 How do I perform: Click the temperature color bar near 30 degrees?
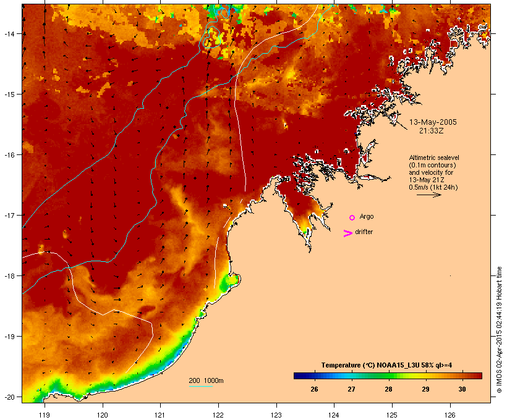pos(462,376)
